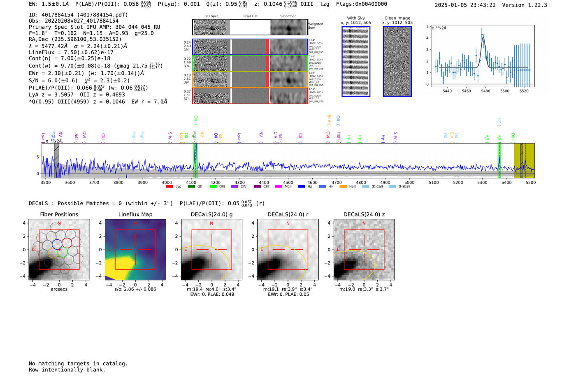Click the ID 4017884154 text line
The image size is (576, 392).
(x=78, y=15)
